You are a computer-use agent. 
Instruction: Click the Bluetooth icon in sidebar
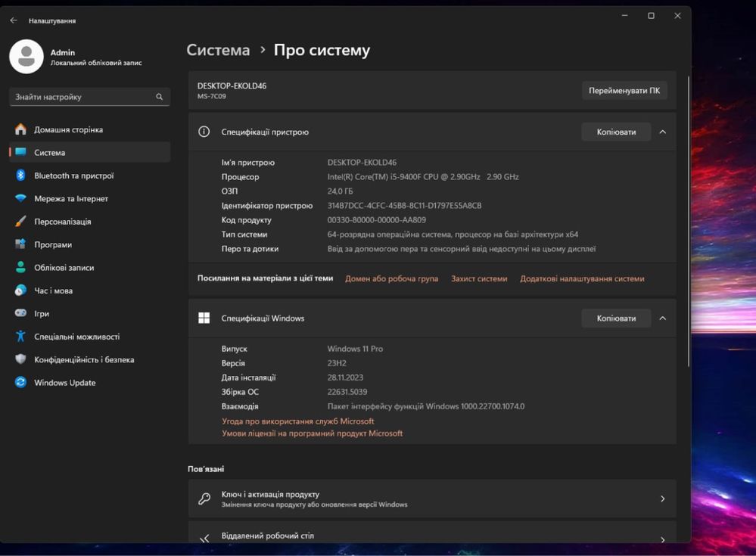[x=20, y=175]
